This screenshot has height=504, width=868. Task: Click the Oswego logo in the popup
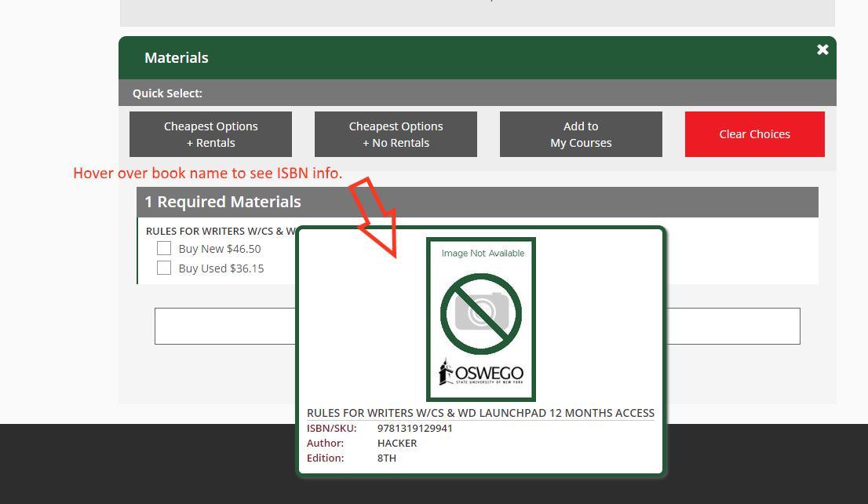pyautogui.click(x=481, y=372)
